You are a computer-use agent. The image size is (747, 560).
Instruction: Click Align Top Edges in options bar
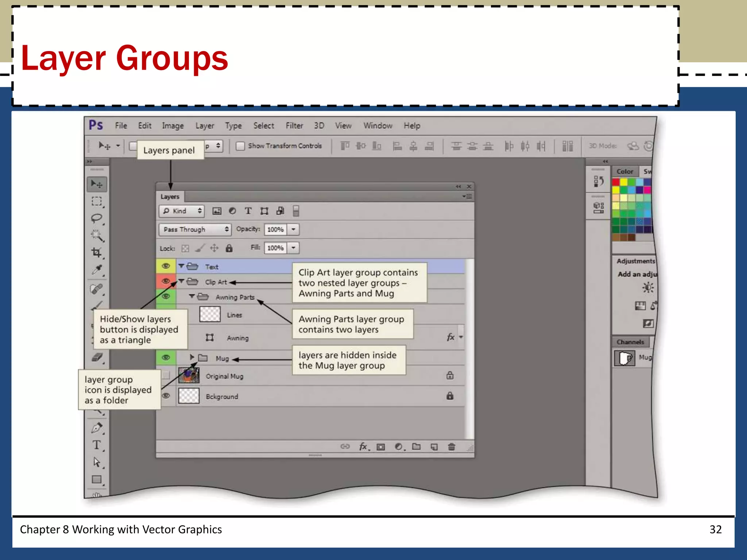click(345, 146)
